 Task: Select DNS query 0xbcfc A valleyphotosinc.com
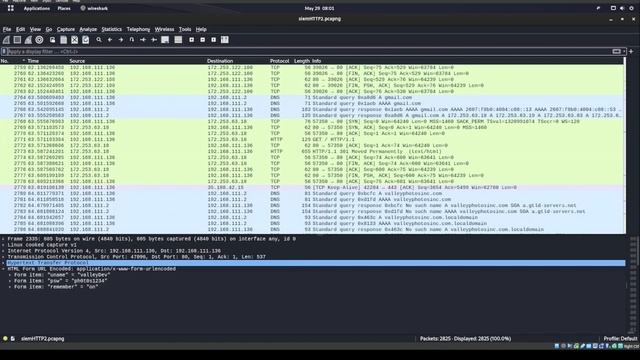[x=312, y=193]
